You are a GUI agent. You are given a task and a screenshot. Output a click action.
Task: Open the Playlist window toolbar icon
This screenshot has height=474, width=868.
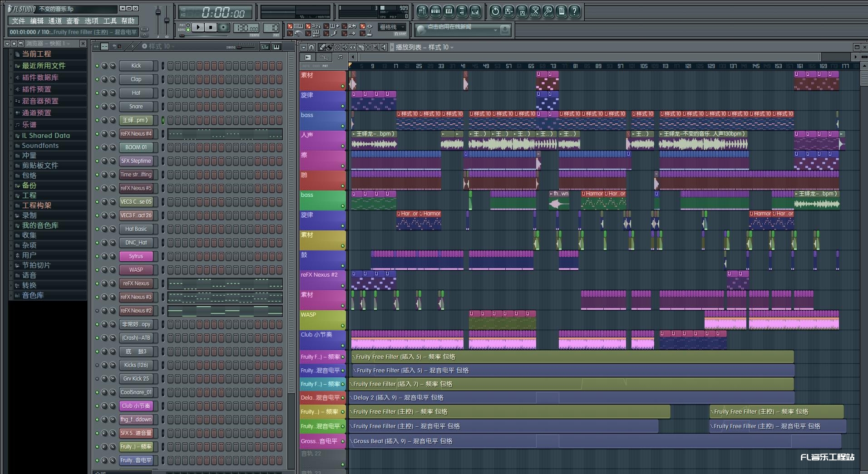click(423, 11)
